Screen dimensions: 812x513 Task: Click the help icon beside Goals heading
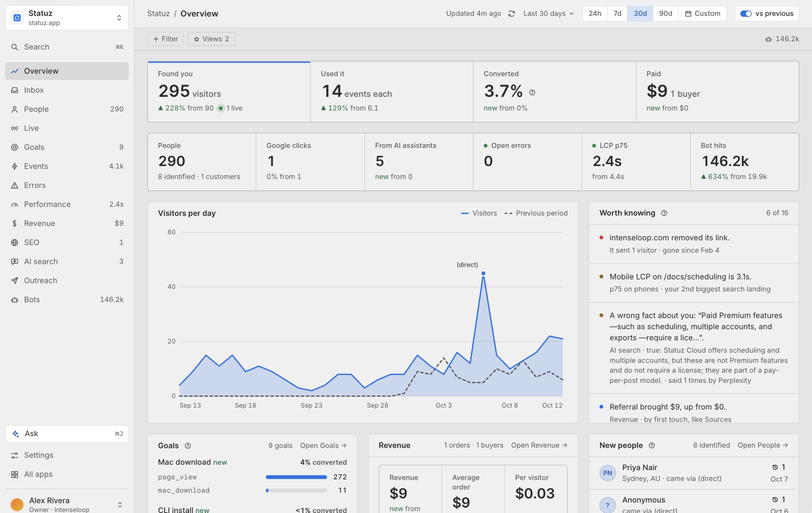click(x=188, y=446)
